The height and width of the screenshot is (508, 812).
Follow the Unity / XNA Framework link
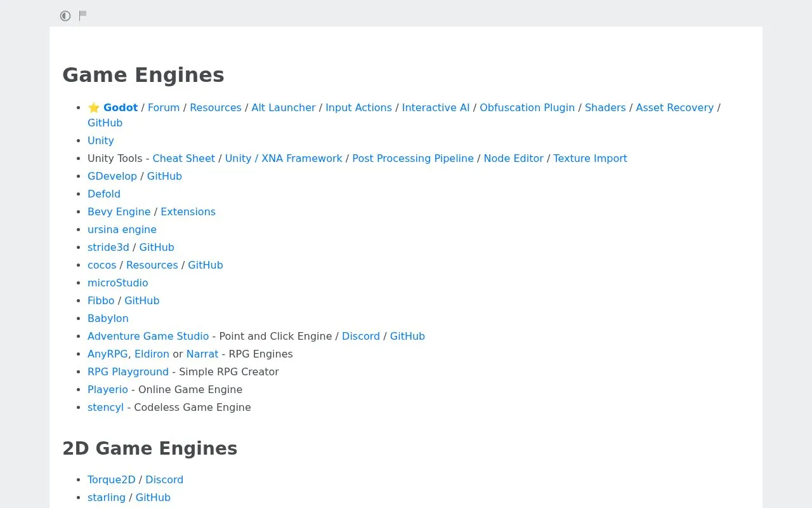284,158
